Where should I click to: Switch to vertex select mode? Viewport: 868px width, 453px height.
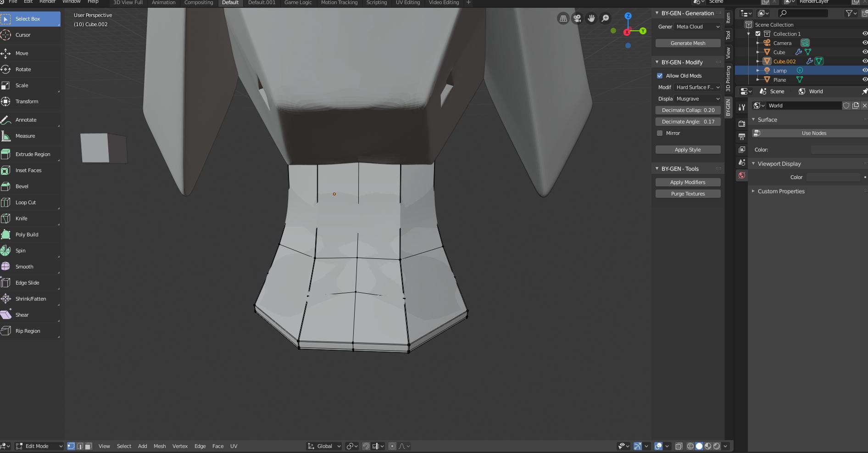tap(71, 446)
